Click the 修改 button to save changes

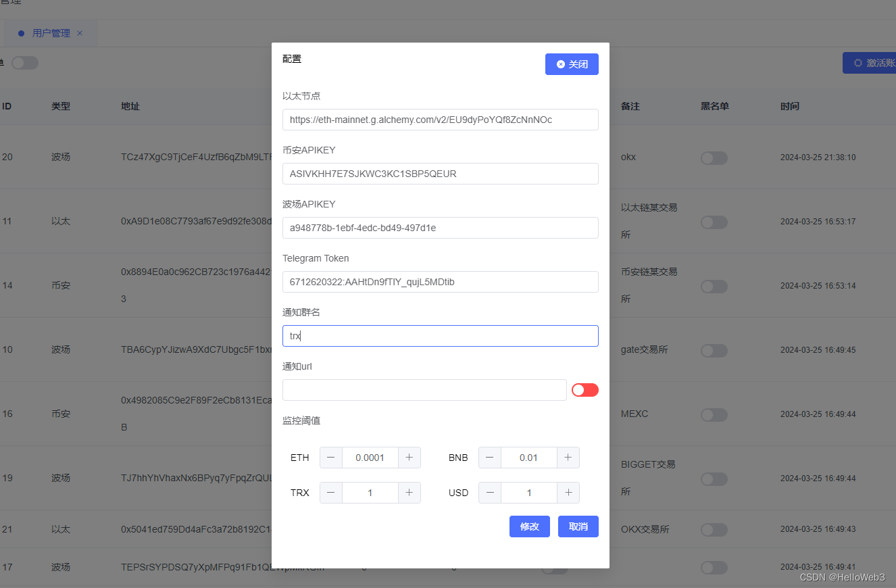click(x=529, y=526)
